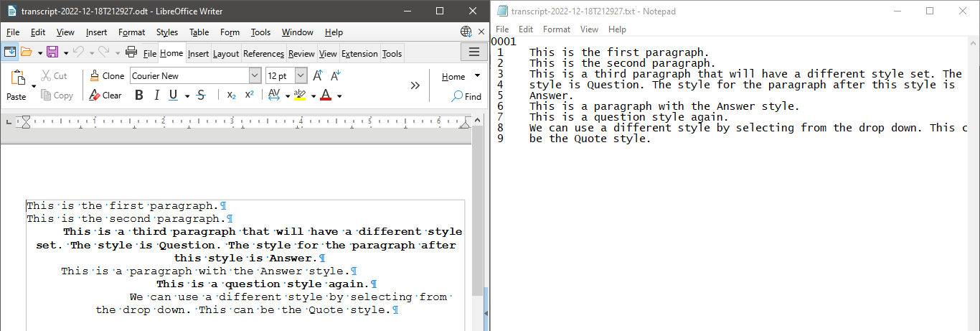Screen dimensions: 980x331
Task: Copy the selected text
Action: [x=57, y=95]
